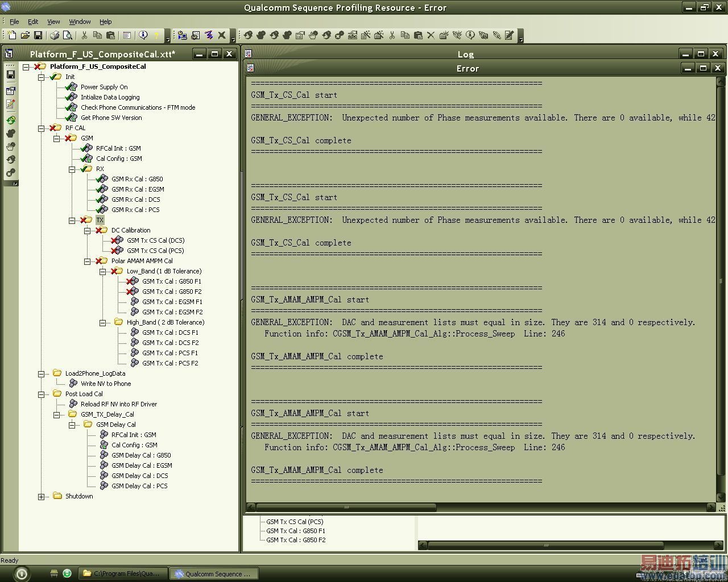Expand the Shutdown folder
The height and width of the screenshot is (582, 728).
coord(42,496)
